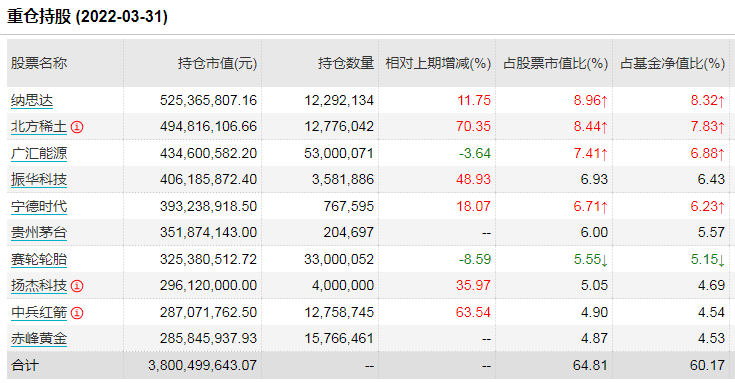735x383 pixels.
Task: Select the value 325,380,512.72
Action: [209, 259]
